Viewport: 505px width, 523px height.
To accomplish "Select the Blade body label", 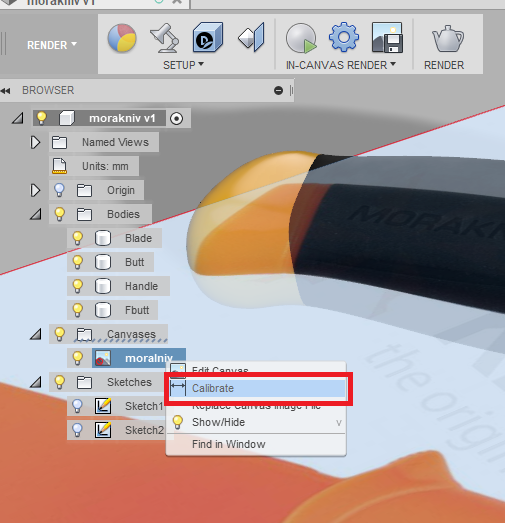I will point(138,238).
